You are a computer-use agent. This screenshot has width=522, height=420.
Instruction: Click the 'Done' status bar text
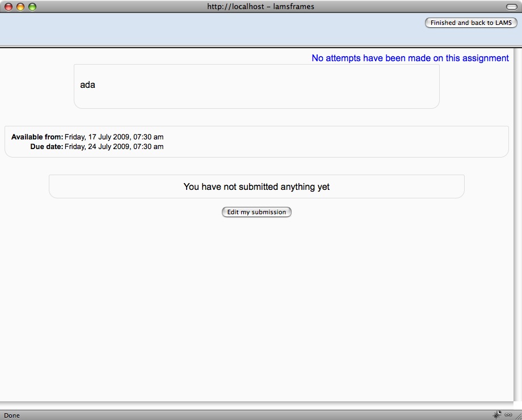(12, 415)
